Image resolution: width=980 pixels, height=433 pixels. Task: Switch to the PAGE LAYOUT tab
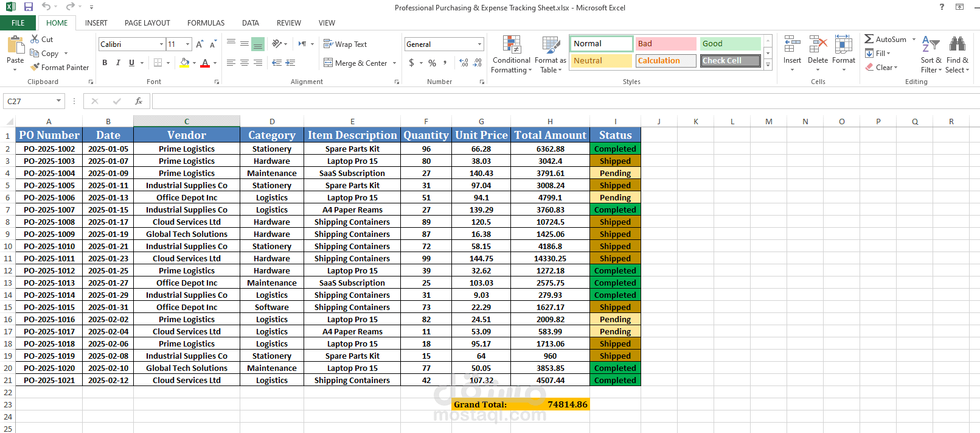click(x=147, y=23)
